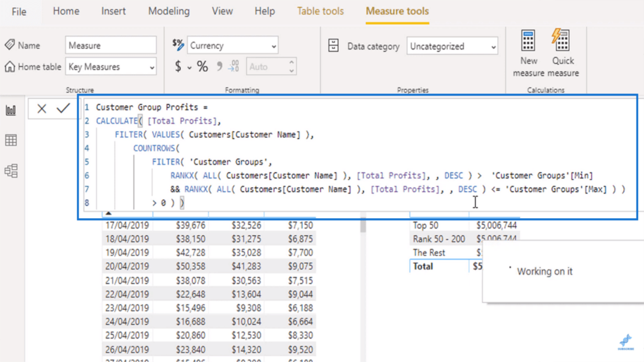Image resolution: width=644 pixels, height=362 pixels.
Task: Create a New measure
Action: click(528, 53)
